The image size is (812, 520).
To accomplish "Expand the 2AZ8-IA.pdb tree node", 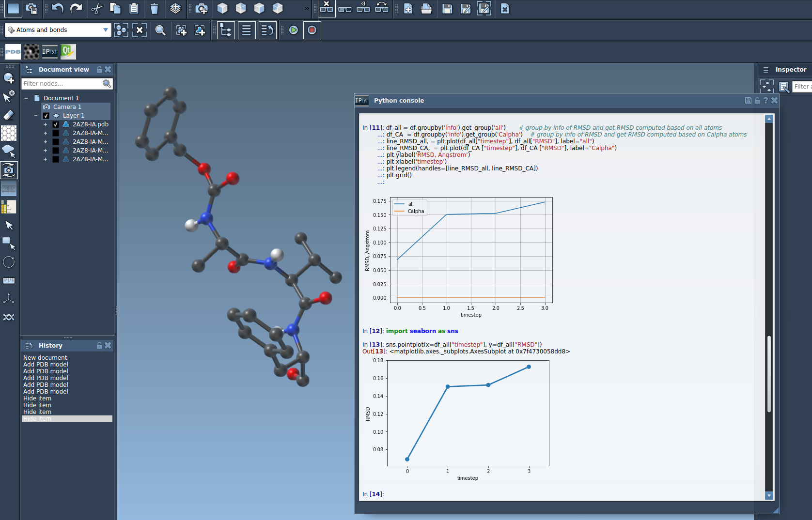I will coord(46,124).
